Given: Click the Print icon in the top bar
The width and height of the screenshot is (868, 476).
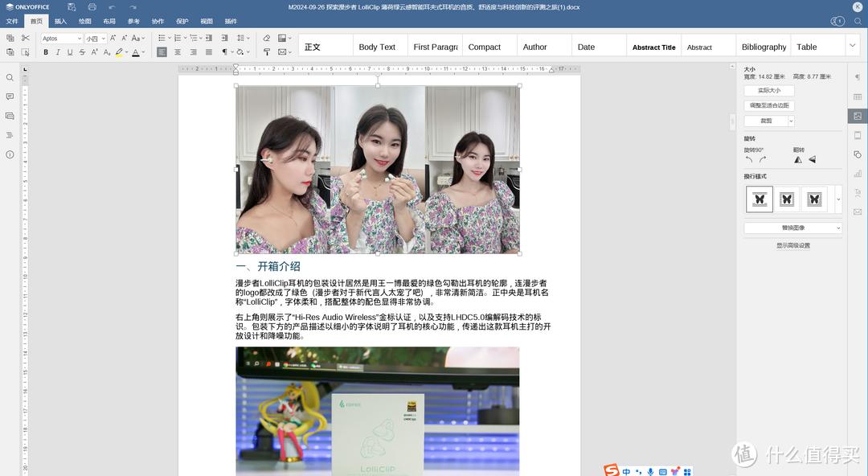Looking at the screenshot, I should 92,6.
